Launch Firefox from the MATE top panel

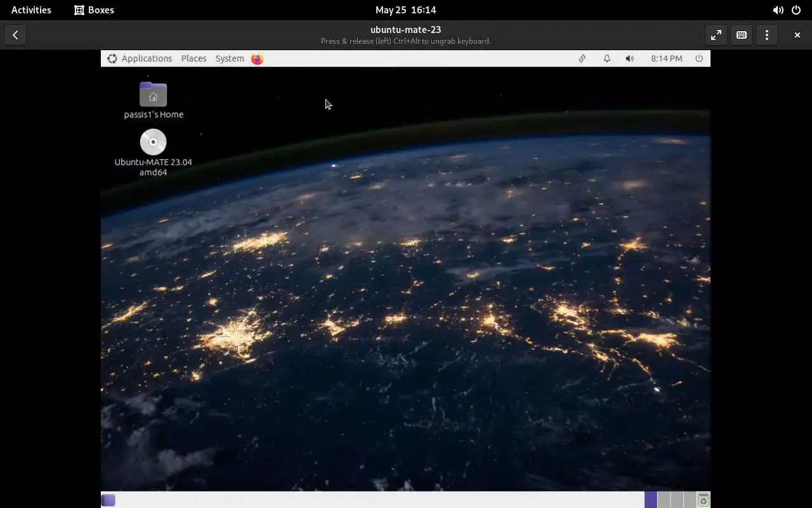coord(257,58)
